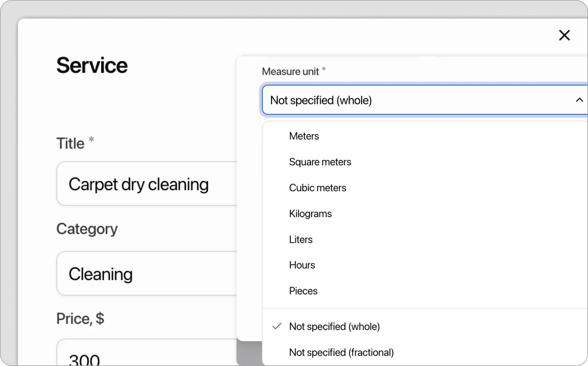Pick the Pieces option

coord(303,291)
